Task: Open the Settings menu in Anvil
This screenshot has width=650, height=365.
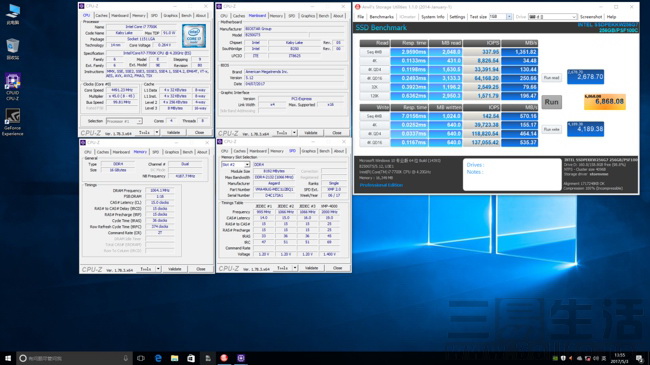Action: coord(457,17)
